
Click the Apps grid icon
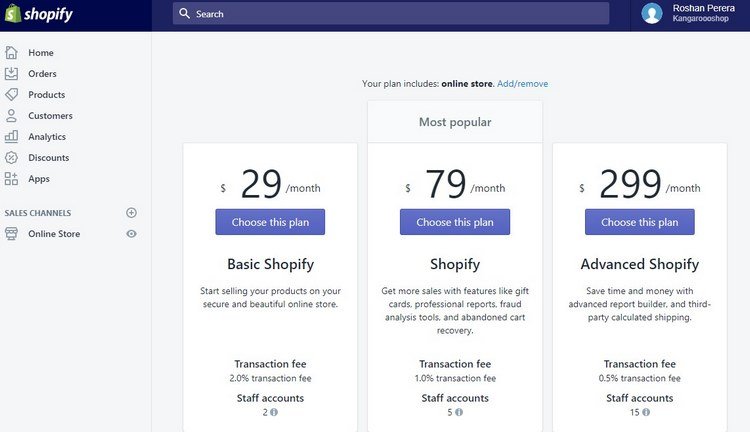click(x=11, y=178)
